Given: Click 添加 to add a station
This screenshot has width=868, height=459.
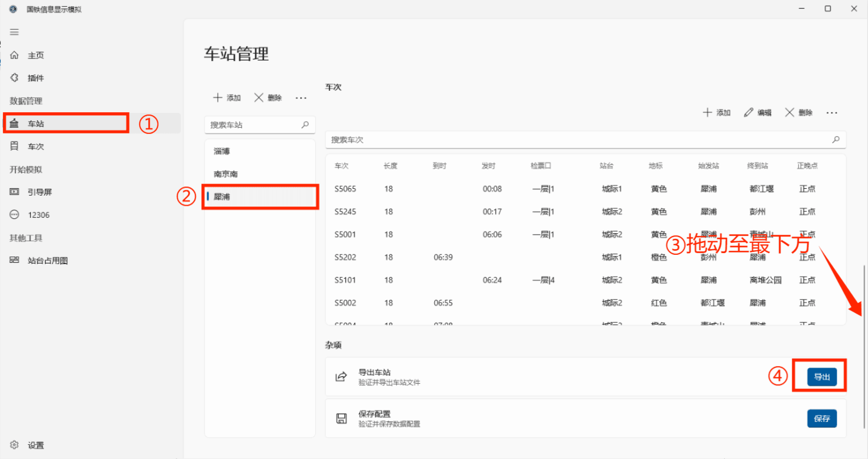Looking at the screenshot, I should coord(227,98).
